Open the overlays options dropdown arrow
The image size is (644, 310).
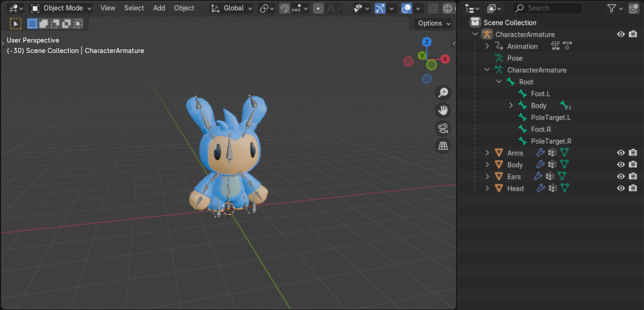click(x=418, y=8)
